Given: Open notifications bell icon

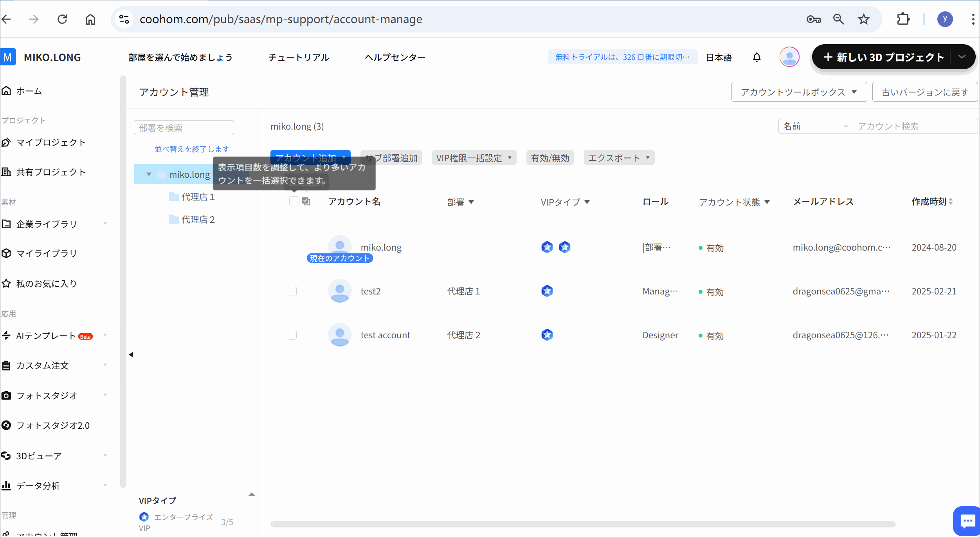Looking at the screenshot, I should point(757,57).
